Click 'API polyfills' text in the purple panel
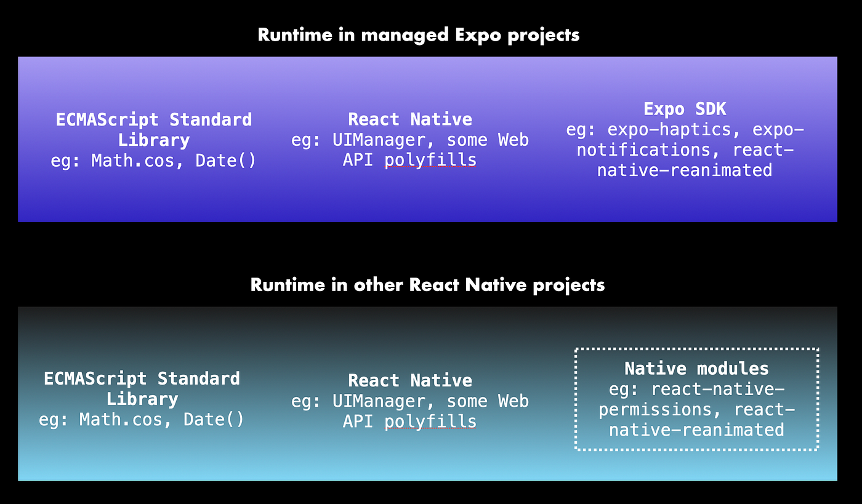The image size is (862, 504). pyautogui.click(x=410, y=160)
